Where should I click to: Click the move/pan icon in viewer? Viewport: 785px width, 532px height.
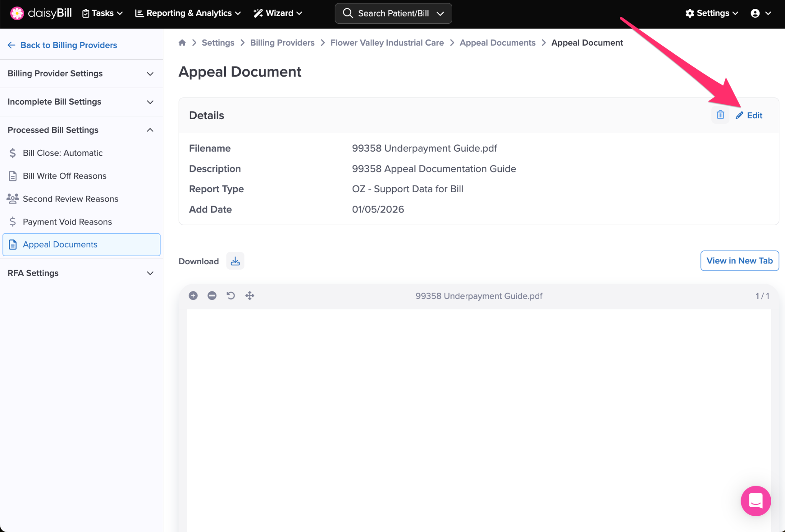click(x=250, y=296)
